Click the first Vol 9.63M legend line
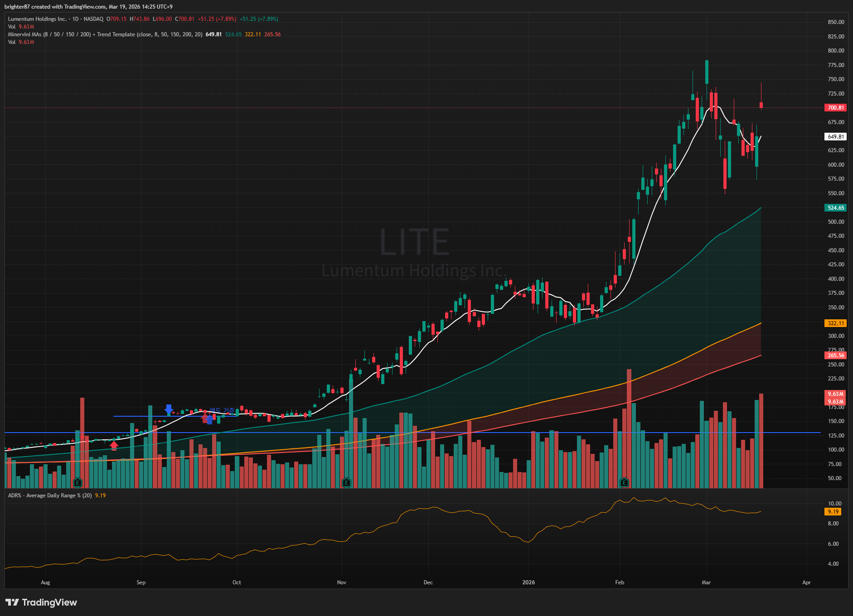 pyautogui.click(x=21, y=27)
